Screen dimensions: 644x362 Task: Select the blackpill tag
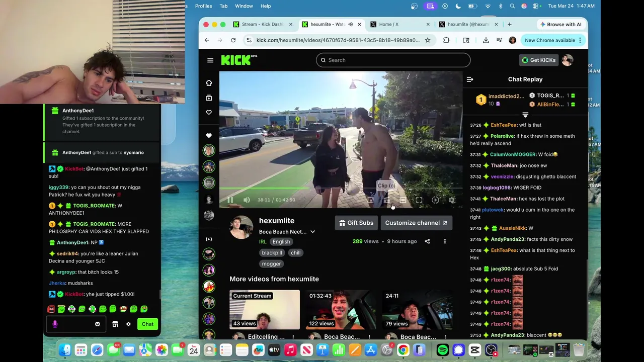pyautogui.click(x=272, y=253)
